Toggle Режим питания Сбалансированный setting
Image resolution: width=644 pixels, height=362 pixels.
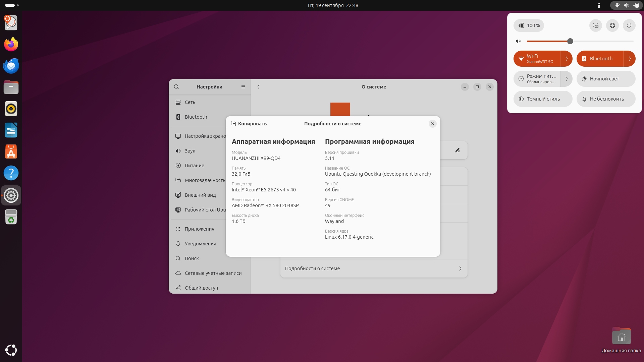pos(537,79)
